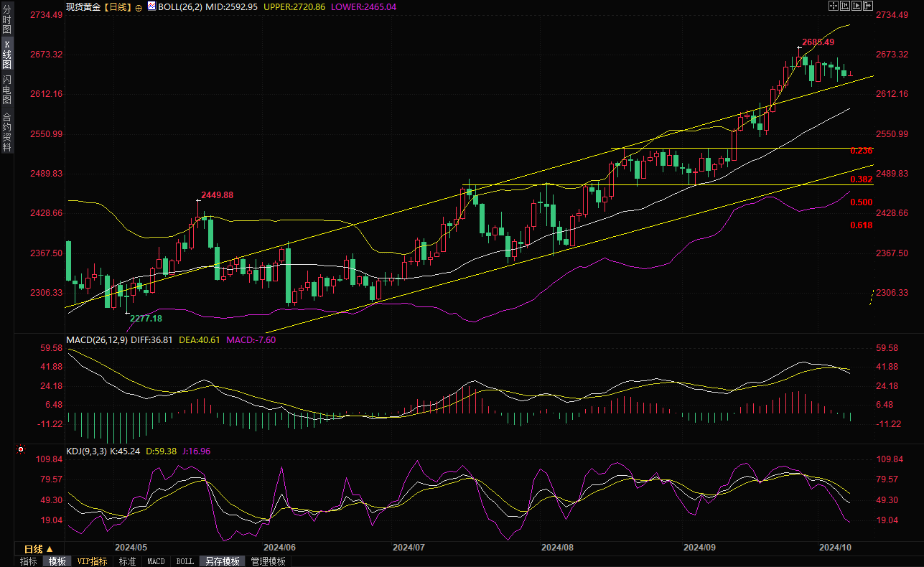The image size is (924, 567).
Task: Click the red sun marker icon above KDJ
Action: (20, 450)
